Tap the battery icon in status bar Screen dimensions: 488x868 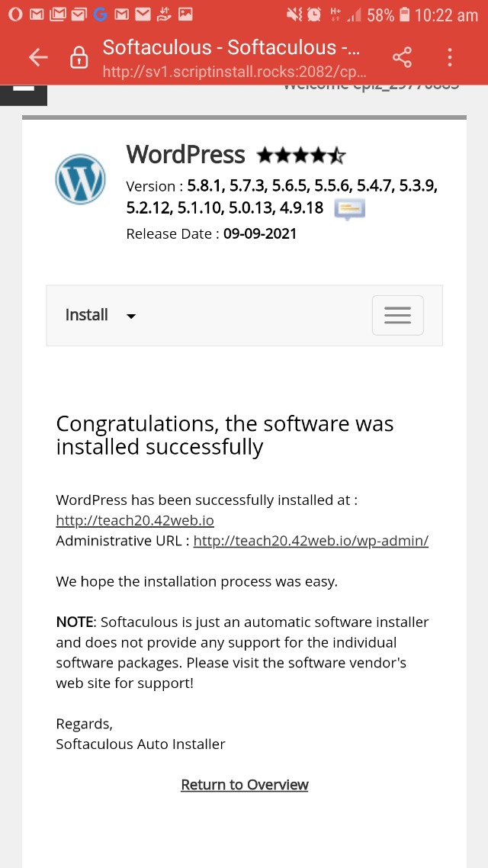(404, 14)
